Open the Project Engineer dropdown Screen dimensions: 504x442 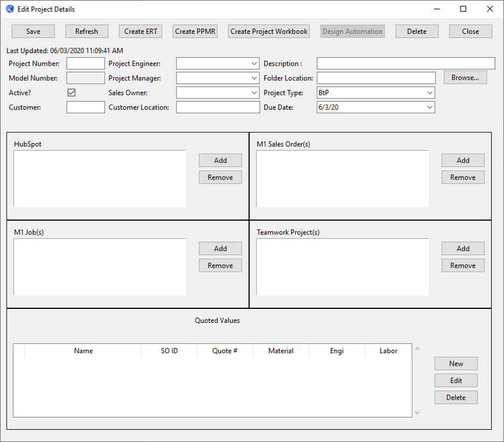[x=255, y=63]
